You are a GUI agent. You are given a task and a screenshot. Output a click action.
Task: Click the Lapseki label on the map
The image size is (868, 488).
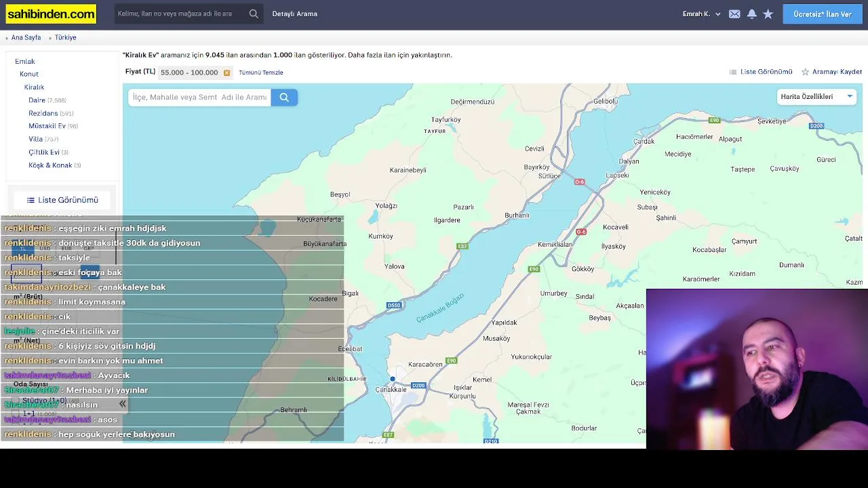tap(617, 175)
